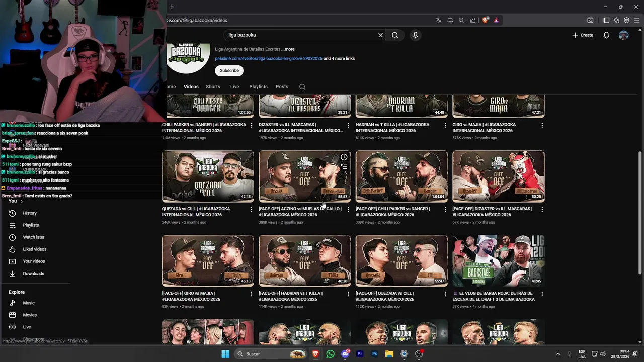Open options menu for HADRIAN vs T KILLA video

(445, 125)
